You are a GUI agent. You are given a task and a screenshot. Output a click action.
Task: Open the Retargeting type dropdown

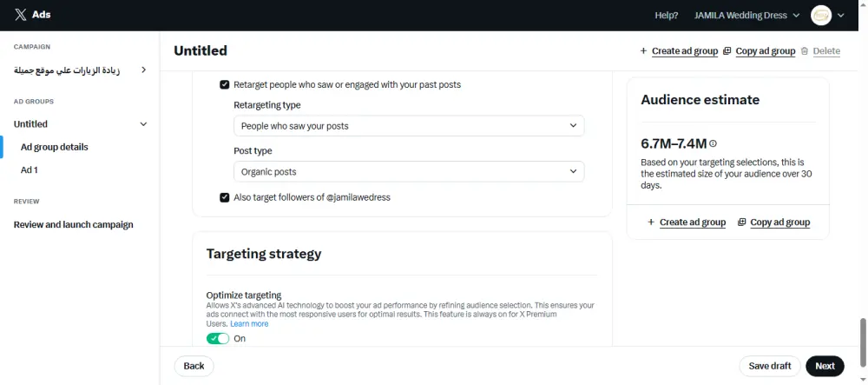point(409,126)
